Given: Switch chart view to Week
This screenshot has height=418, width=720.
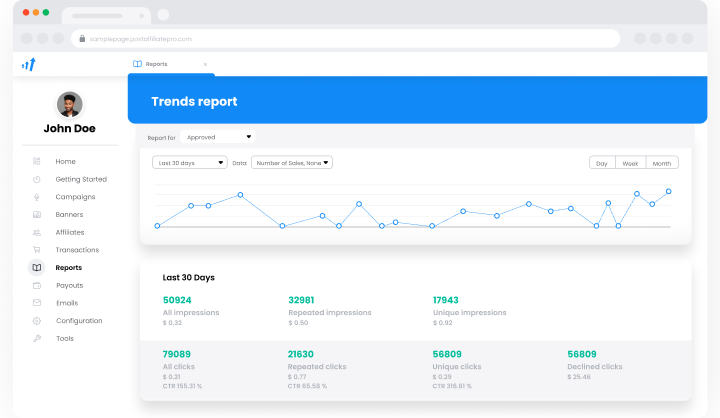Looking at the screenshot, I should 630,163.
